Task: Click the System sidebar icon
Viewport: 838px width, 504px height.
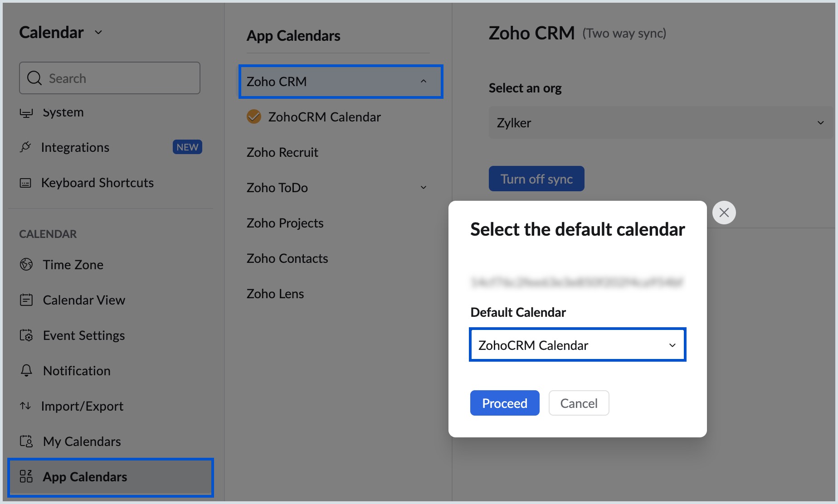Action: tap(26, 112)
